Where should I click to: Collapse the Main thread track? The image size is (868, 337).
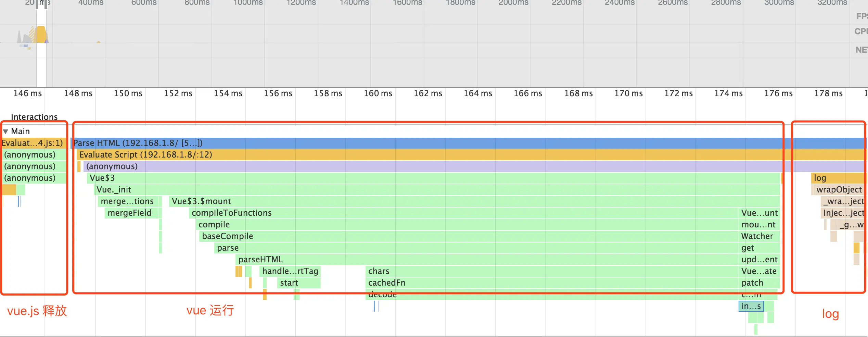click(x=5, y=132)
